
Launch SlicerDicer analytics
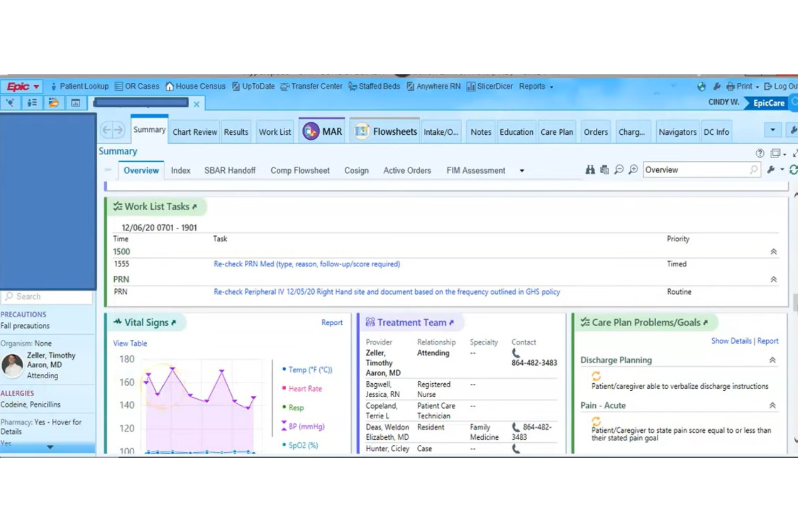pyautogui.click(x=490, y=86)
